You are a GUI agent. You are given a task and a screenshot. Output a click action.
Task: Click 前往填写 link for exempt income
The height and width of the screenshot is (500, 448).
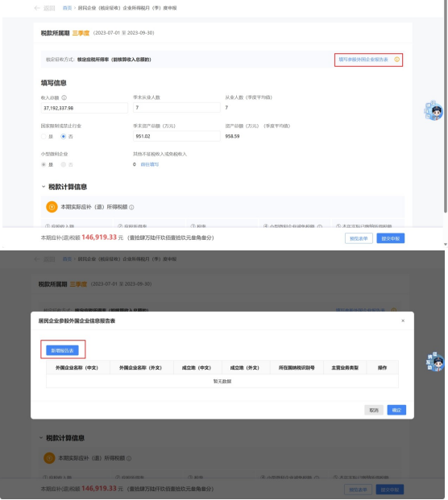point(150,164)
